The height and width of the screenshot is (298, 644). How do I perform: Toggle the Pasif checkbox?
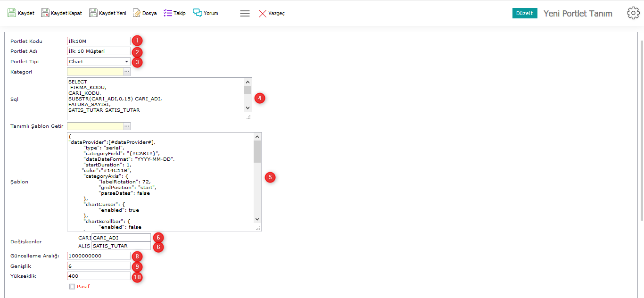tap(72, 286)
